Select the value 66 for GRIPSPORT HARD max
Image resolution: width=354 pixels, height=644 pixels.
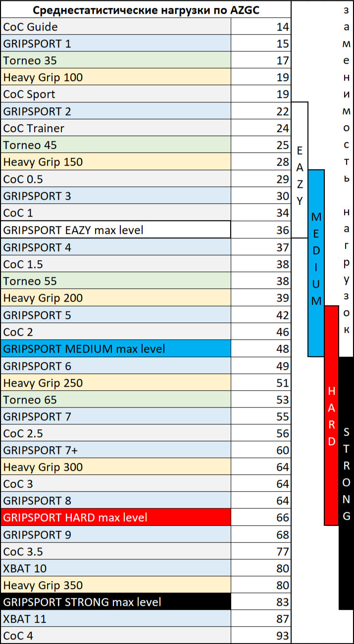pos(261,517)
